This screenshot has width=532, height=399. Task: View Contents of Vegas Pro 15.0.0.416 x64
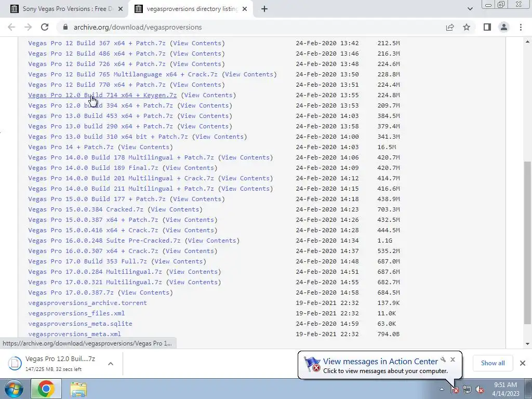[190, 230]
